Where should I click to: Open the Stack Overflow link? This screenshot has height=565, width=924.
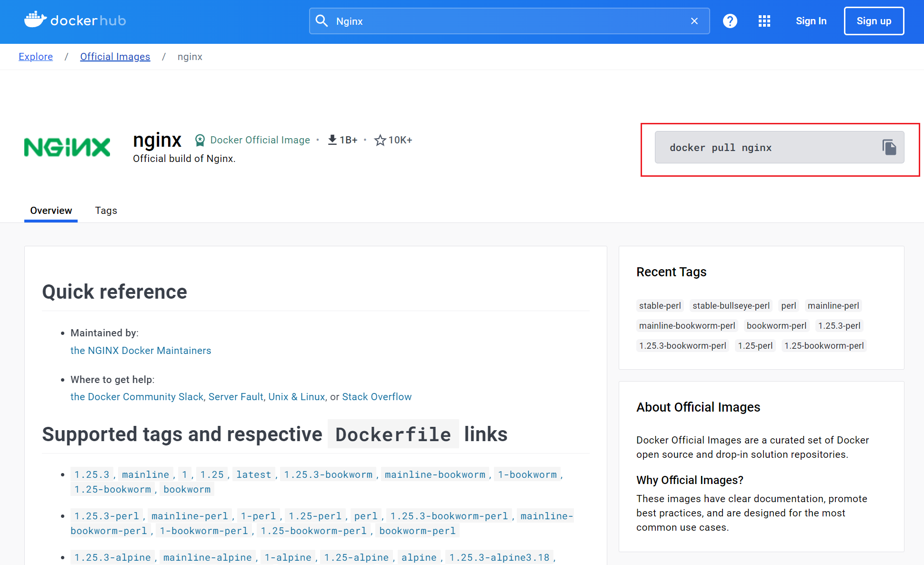tap(377, 397)
